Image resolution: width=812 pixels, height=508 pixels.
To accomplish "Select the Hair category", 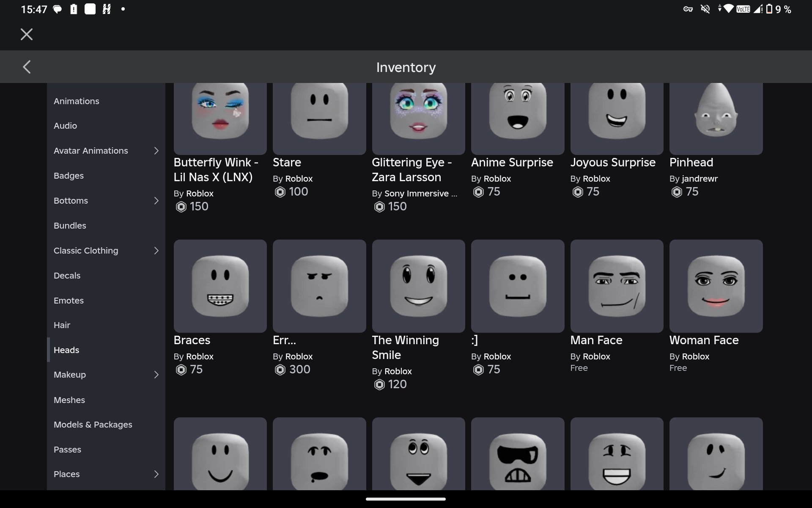I will [106, 325].
